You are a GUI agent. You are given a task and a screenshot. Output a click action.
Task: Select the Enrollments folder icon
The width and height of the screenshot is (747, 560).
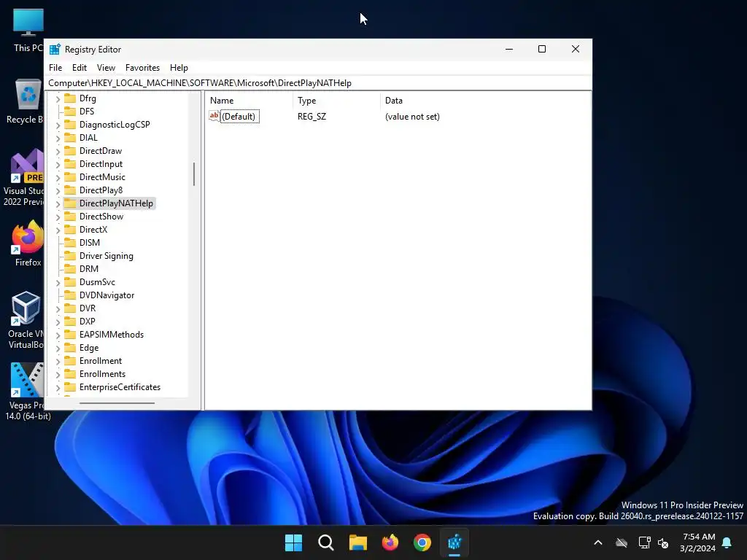70,374
